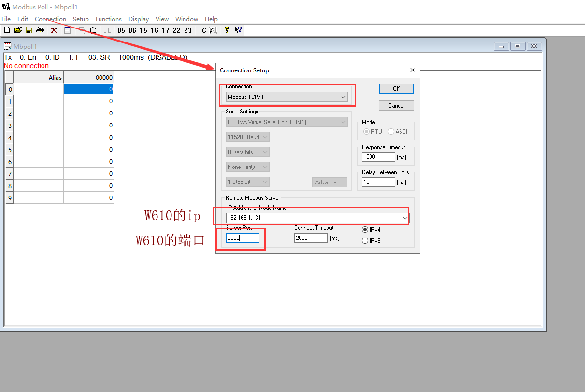
Task: Click the Save floppy disk icon
Action: 29,30
